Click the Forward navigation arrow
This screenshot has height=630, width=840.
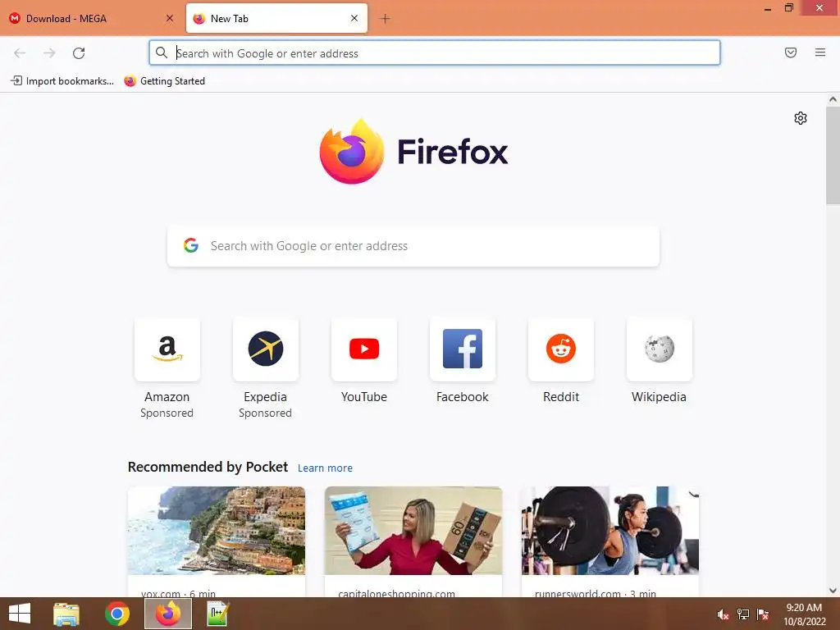(x=49, y=53)
